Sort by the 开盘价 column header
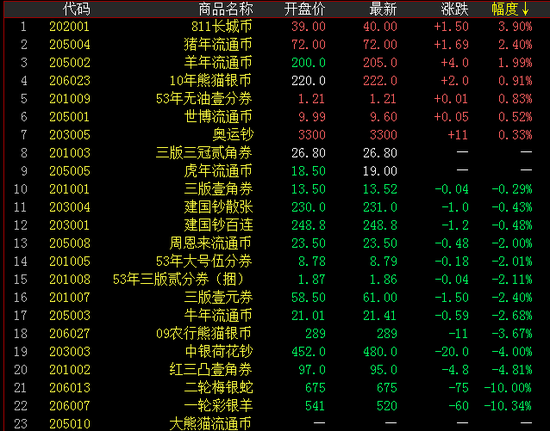This screenshot has width=550, height=431. tap(304, 9)
